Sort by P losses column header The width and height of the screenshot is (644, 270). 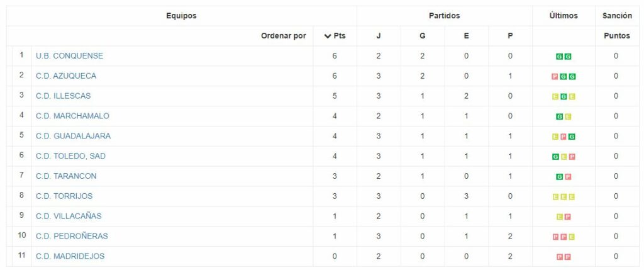pyautogui.click(x=510, y=36)
